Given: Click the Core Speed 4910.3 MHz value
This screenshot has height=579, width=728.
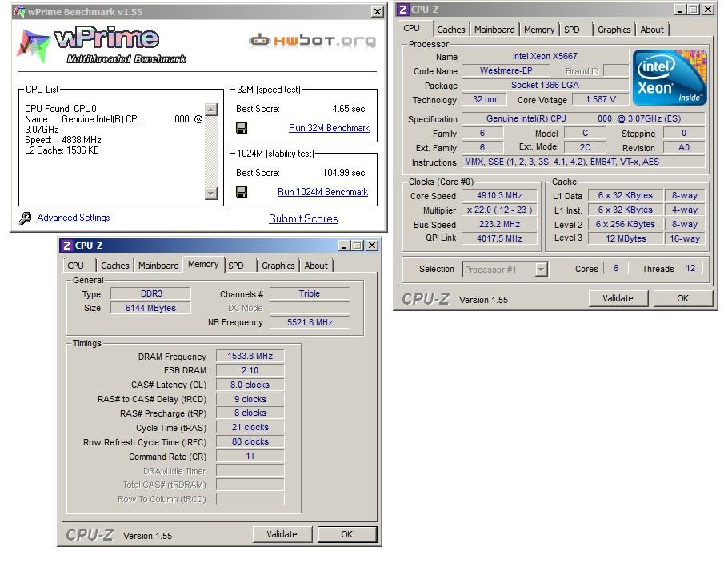Looking at the screenshot, I should (499, 195).
